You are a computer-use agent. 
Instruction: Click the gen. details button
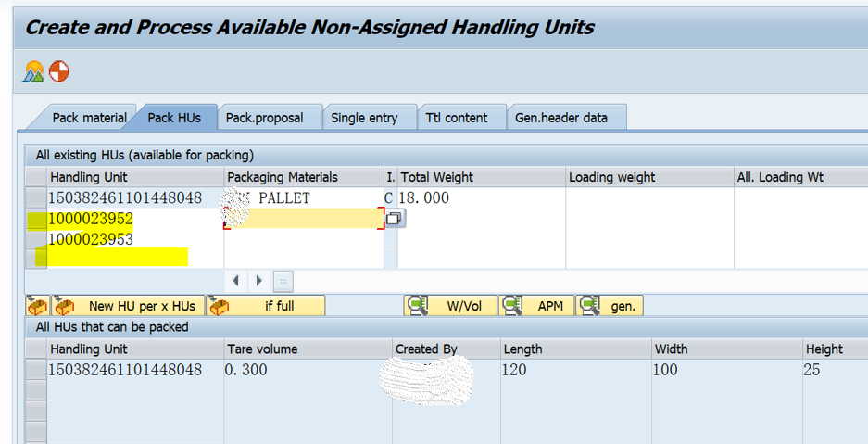(x=609, y=306)
